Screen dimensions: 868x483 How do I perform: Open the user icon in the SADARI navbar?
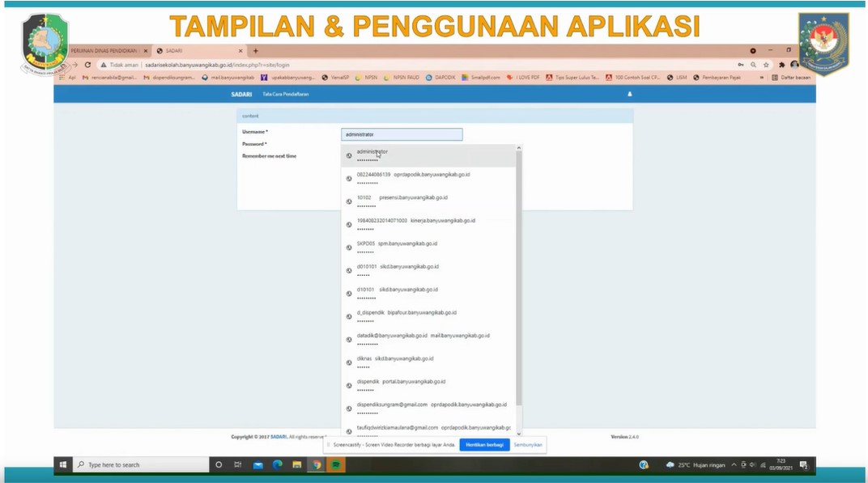[629, 94]
